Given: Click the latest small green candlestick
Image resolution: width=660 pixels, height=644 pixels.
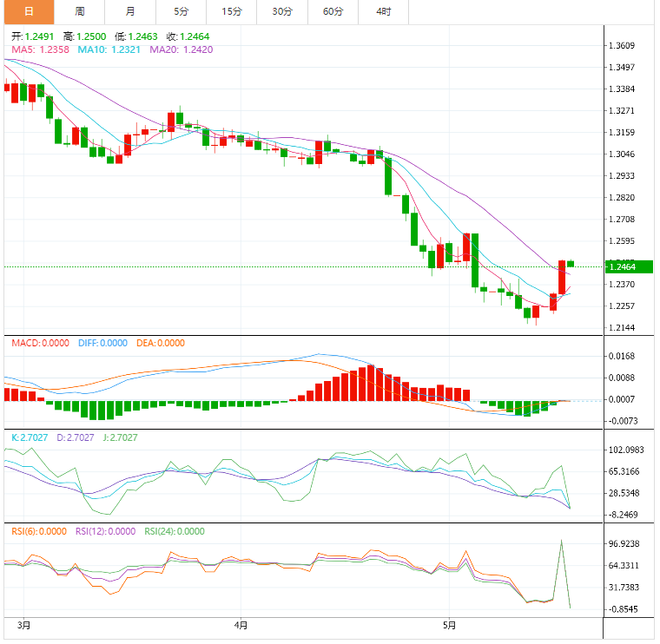Looking at the screenshot, I should click(571, 264).
